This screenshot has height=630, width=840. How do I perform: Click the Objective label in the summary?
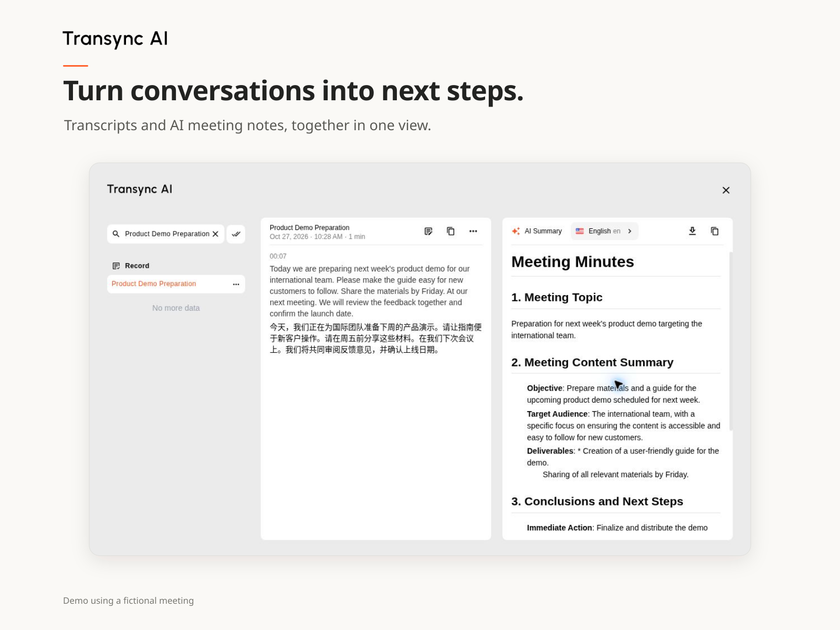click(544, 388)
